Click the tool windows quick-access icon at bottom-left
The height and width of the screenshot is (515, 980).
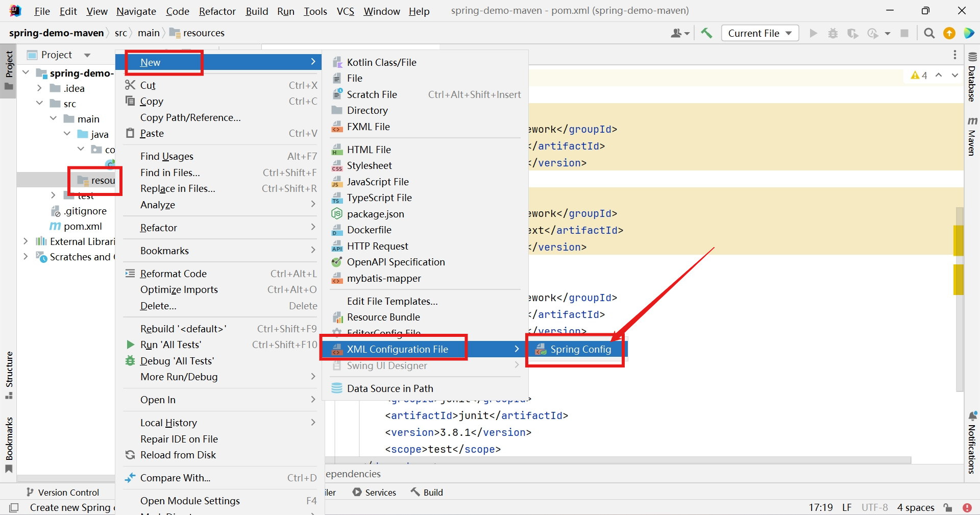pyautogui.click(x=14, y=507)
